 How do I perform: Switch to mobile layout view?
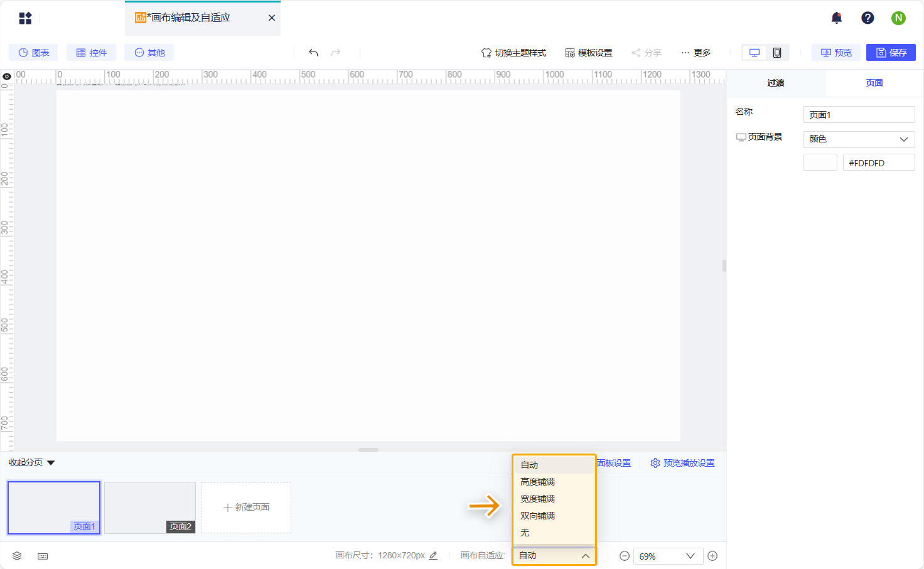tap(777, 53)
